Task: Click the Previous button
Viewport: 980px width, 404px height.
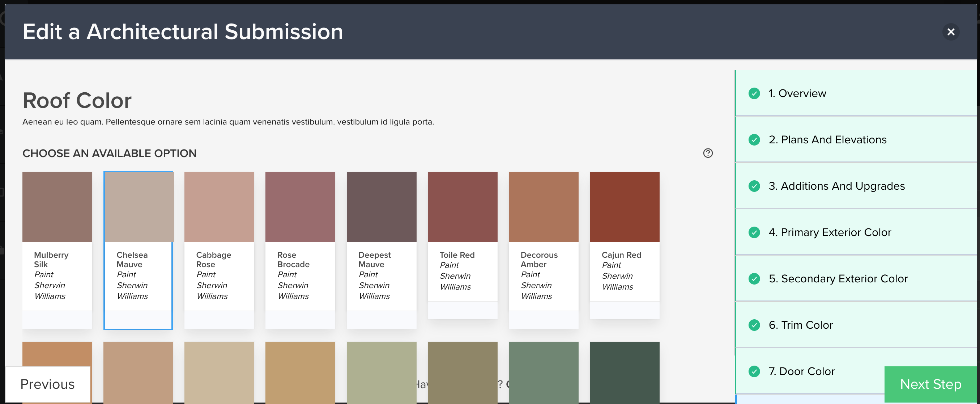Action: [x=48, y=384]
